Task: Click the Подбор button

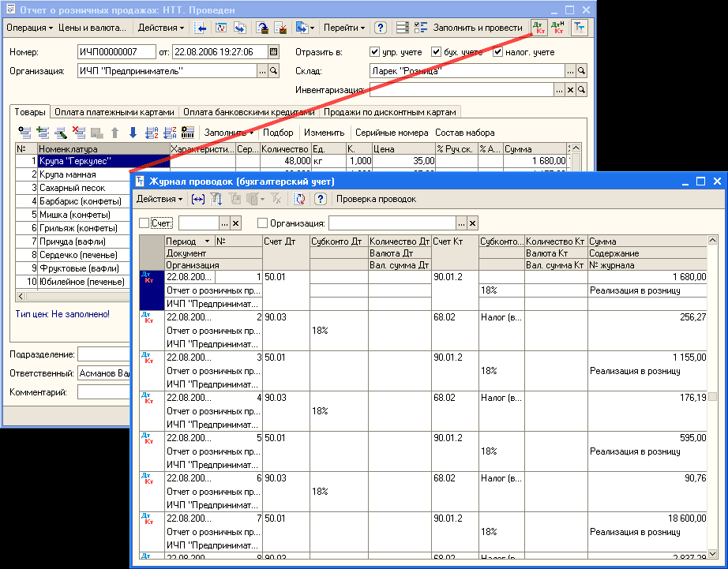Action: tap(278, 133)
